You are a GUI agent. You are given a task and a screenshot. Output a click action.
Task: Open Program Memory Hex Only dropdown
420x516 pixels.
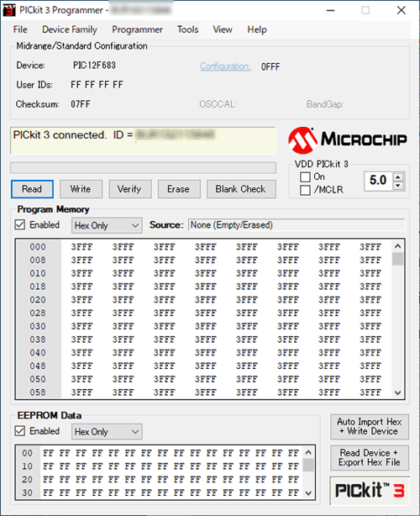(107, 225)
